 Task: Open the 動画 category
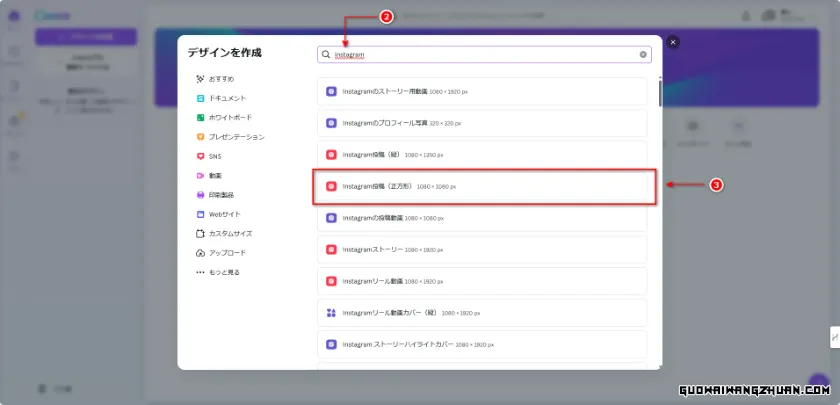[209, 176]
